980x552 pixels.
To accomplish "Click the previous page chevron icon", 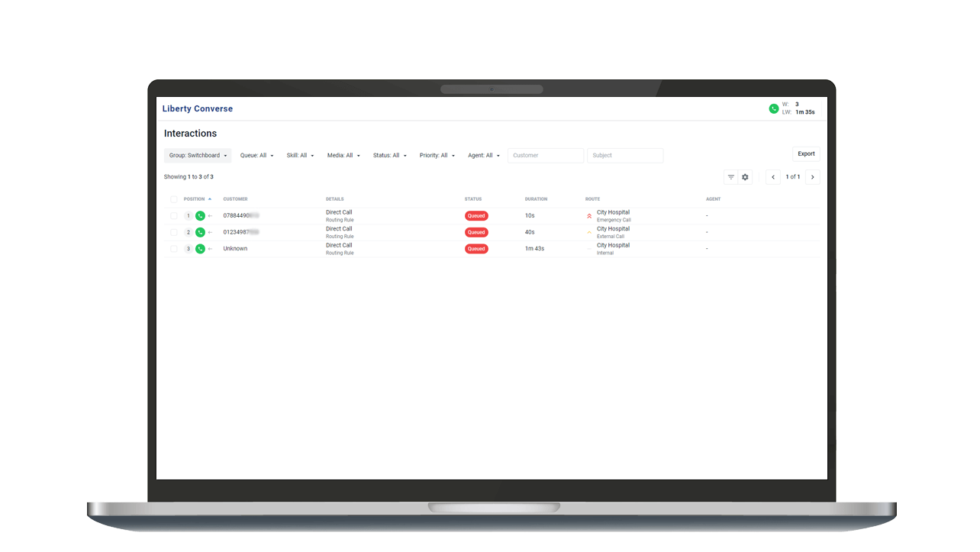I will 772,176.
